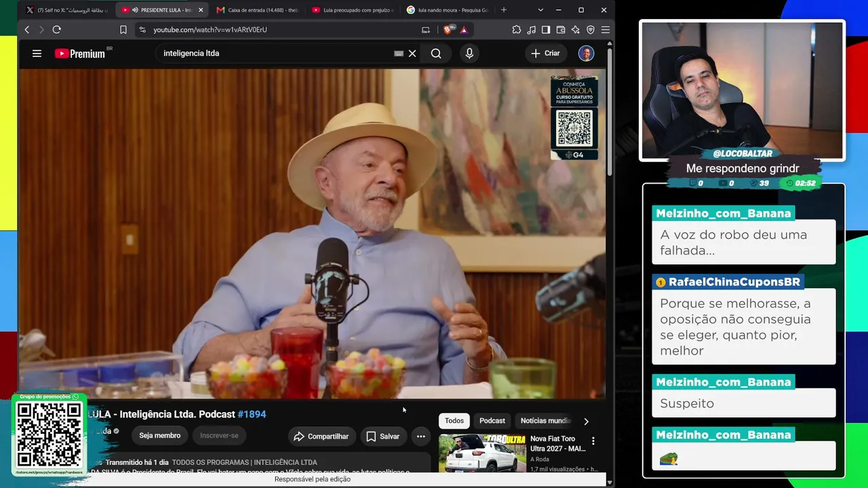Screen dimensions: 868x488
Task: Open options menu for Nova Fiat Toro video
Action: tap(593, 441)
